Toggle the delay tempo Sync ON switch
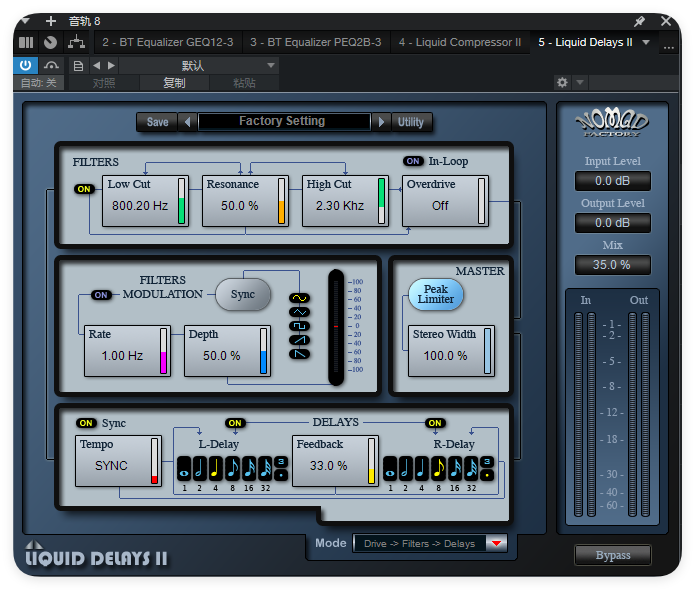This screenshot has height=590, width=695. pos(86,423)
